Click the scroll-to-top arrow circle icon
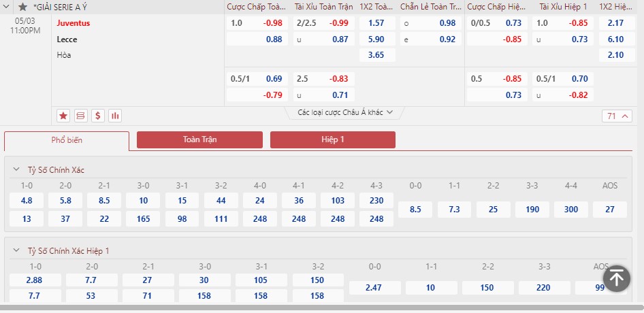 point(617,278)
